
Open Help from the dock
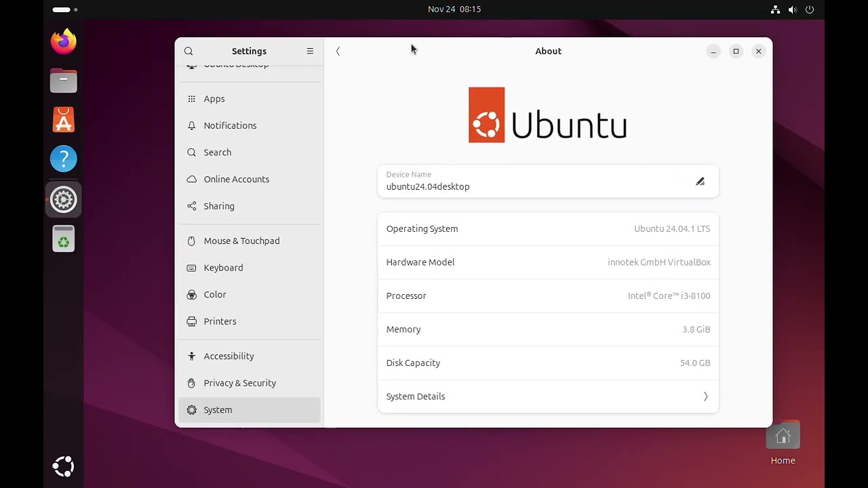64,159
